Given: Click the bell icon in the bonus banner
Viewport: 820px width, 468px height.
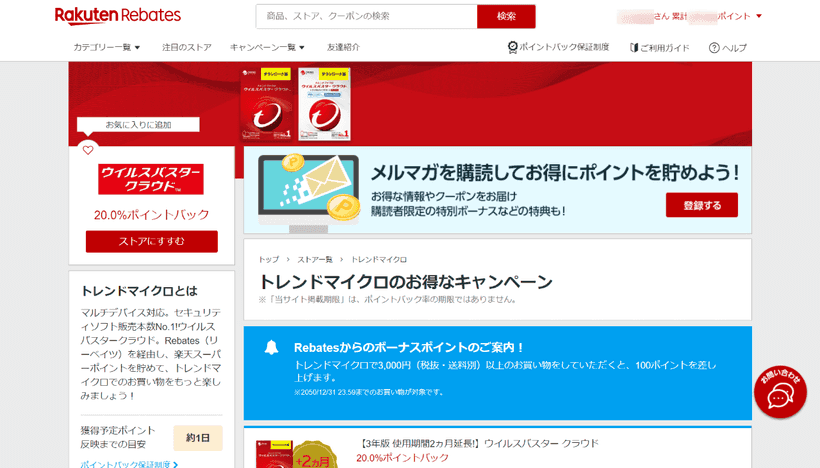Looking at the screenshot, I should [x=271, y=347].
